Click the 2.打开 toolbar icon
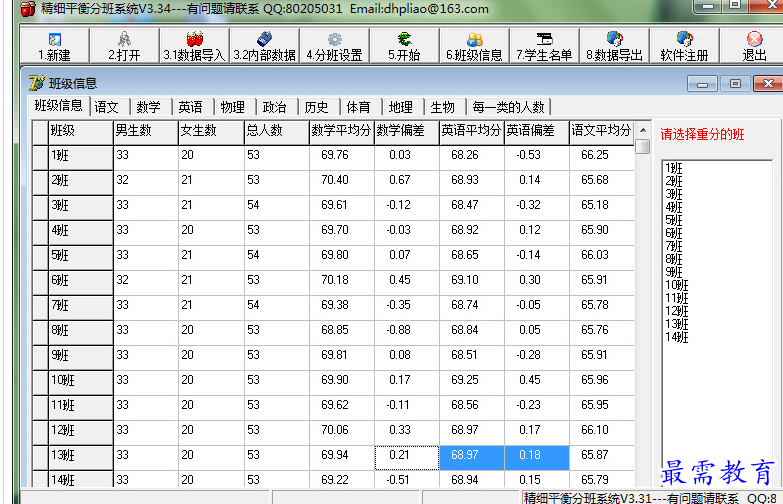This screenshot has width=783, height=504. click(x=124, y=45)
